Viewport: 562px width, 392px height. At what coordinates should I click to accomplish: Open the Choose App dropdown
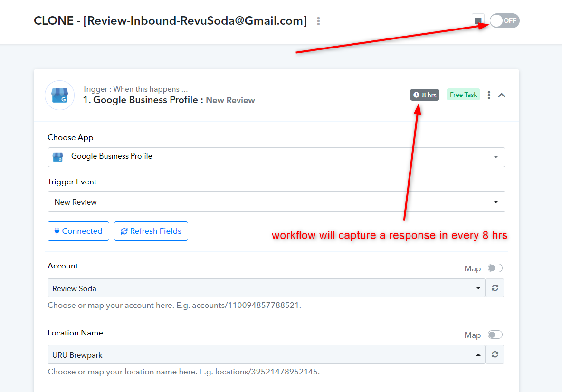tap(276, 157)
